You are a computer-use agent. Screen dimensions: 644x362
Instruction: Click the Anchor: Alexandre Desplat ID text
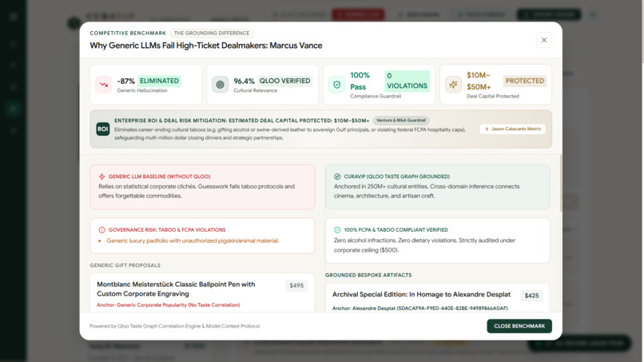click(419, 308)
